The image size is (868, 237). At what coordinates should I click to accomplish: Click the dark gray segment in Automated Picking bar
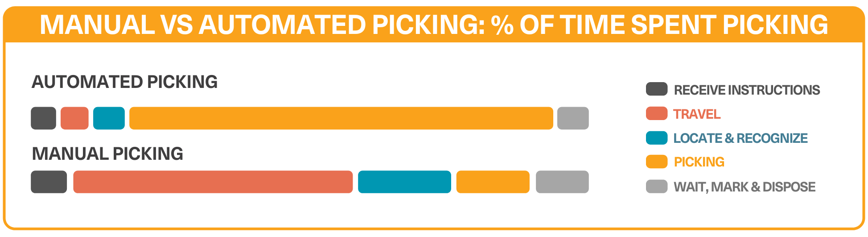click(x=43, y=118)
